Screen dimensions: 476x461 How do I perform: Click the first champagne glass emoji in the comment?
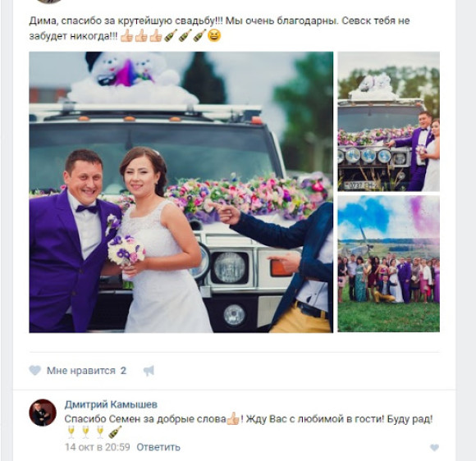point(71,432)
